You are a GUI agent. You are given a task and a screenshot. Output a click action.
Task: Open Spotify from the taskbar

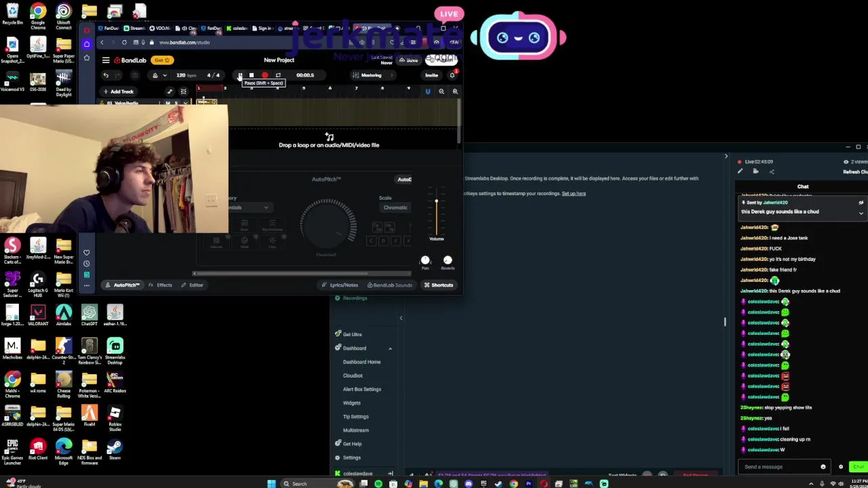pos(378,484)
